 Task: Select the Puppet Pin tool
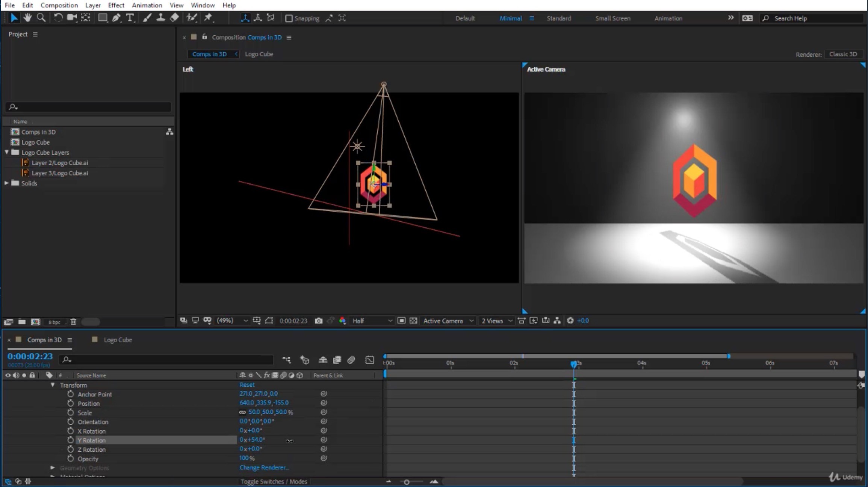[208, 18]
